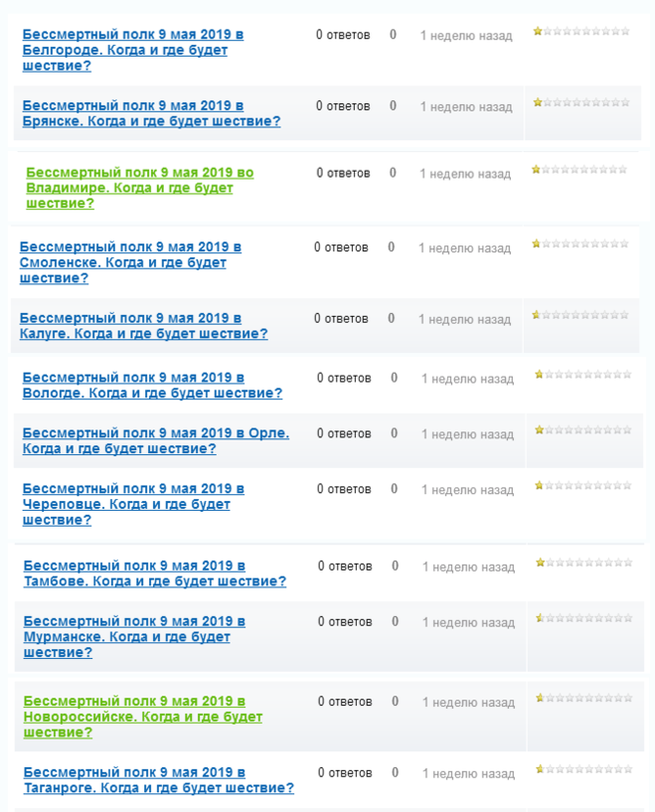The height and width of the screenshot is (812, 655).
Task: Open the Вологде Бессмертный полк question
Action: click(x=152, y=386)
